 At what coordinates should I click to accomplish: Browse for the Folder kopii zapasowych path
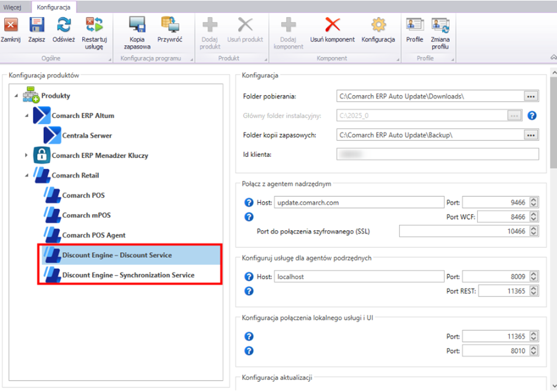pyautogui.click(x=531, y=135)
